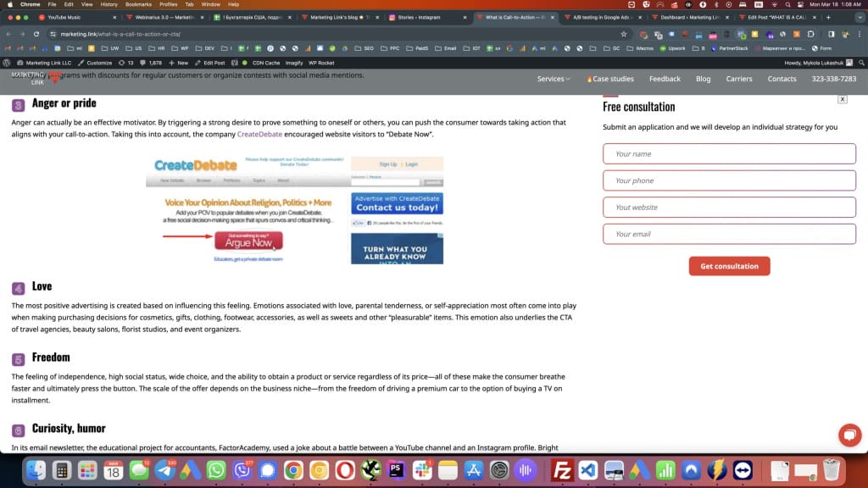Switch to Stories Instagram tab

(423, 17)
